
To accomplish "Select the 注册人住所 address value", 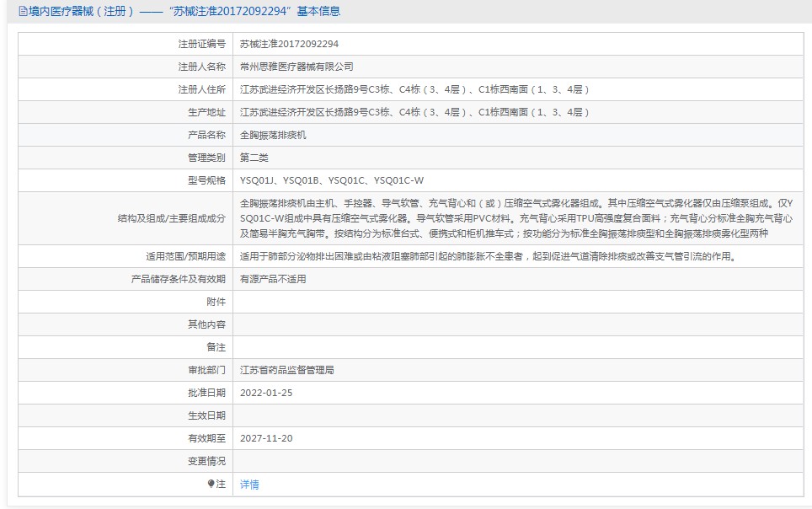I will pos(414,89).
